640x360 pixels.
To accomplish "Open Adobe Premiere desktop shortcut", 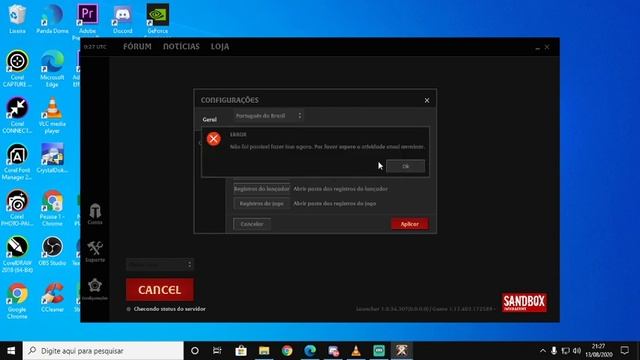I will coord(87,20).
